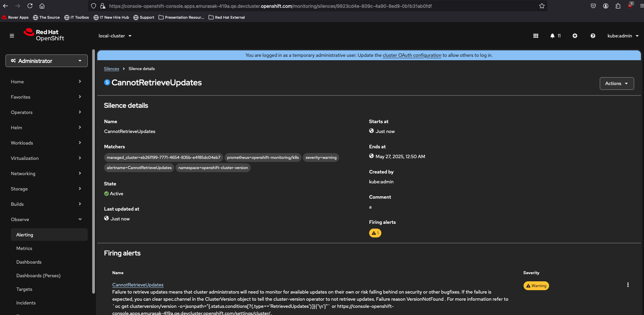This screenshot has height=315, width=644.
Task: Click the firing alerts warning badge showing 1
Action: click(375, 233)
